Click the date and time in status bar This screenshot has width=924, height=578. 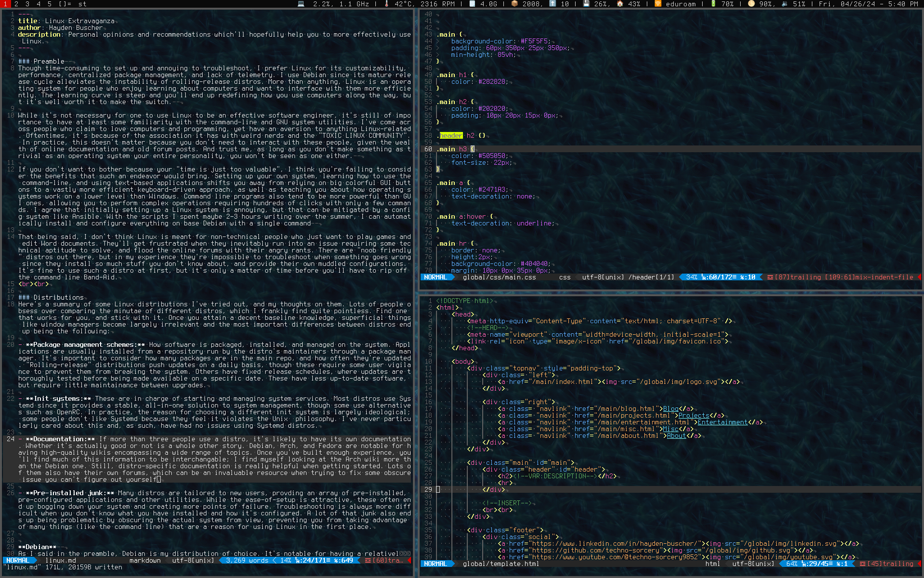click(868, 3)
